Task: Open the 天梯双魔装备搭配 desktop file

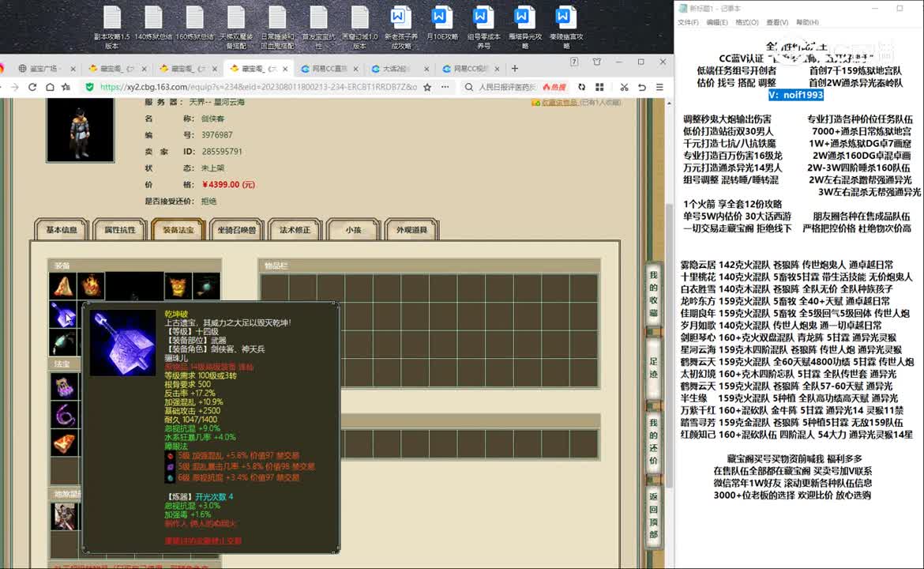Action: tap(235, 27)
